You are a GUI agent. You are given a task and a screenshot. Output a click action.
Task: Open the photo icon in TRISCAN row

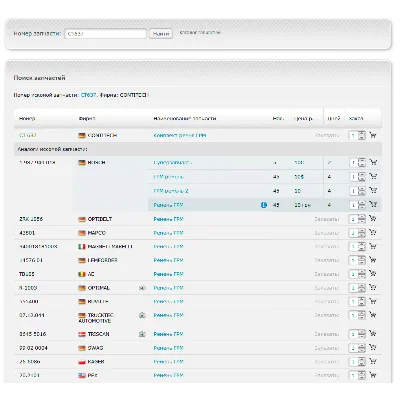142,334
